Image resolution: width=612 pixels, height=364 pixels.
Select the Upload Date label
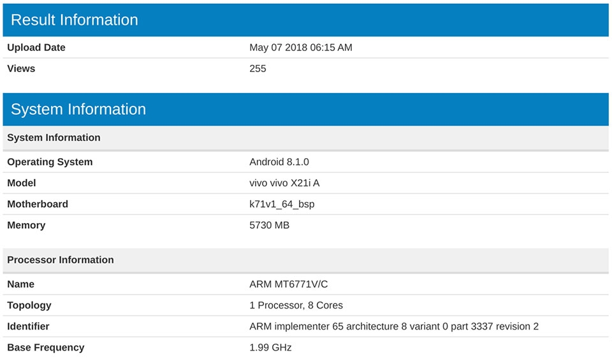36,48
